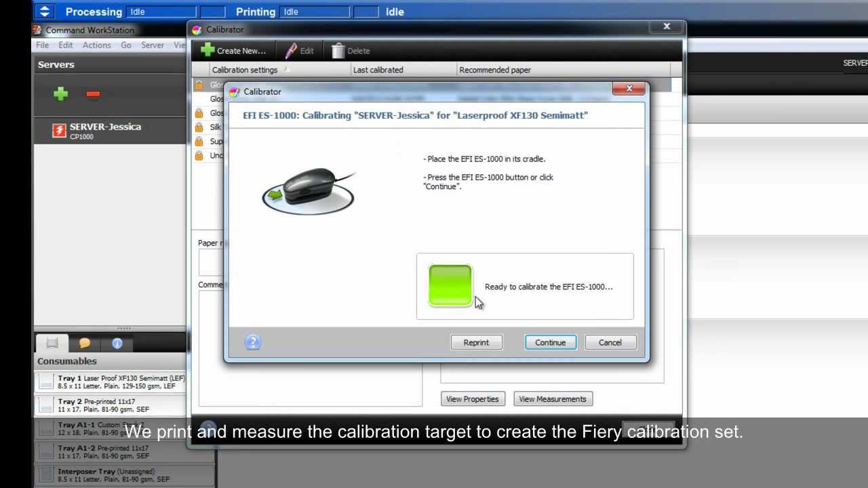Click the green plus add server icon
The image size is (868, 488).
[x=61, y=94]
